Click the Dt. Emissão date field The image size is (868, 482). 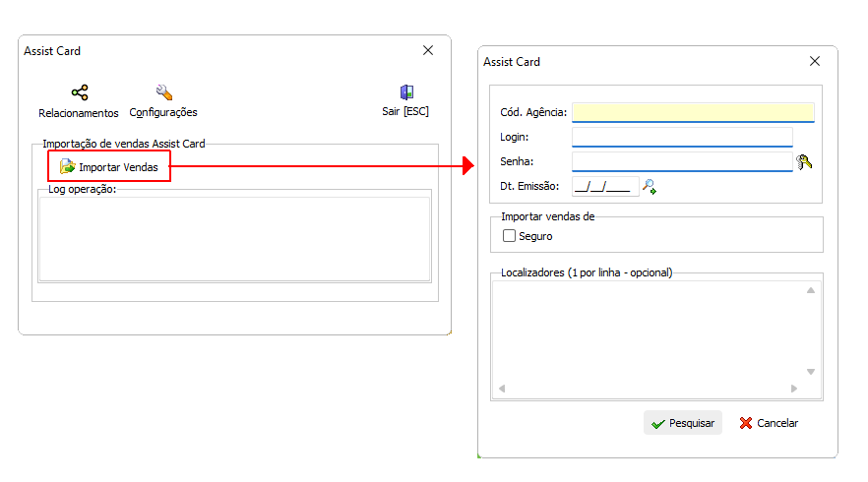coord(605,187)
